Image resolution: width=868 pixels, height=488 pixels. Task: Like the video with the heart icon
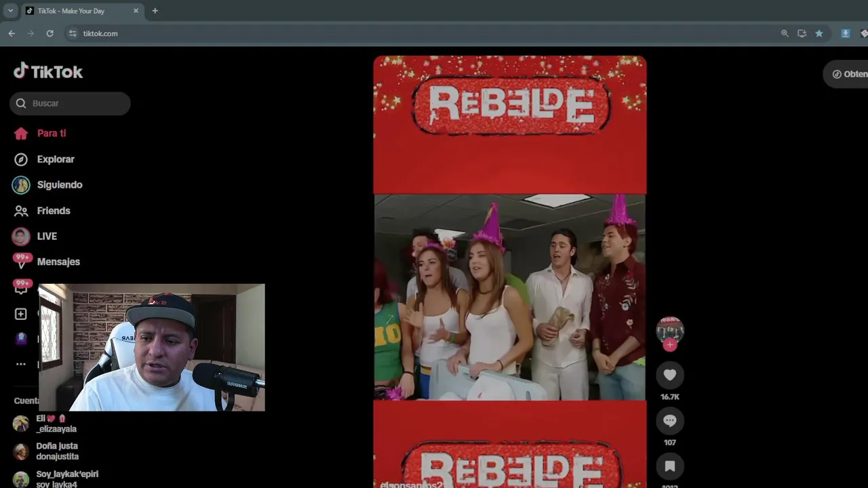(x=670, y=375)
